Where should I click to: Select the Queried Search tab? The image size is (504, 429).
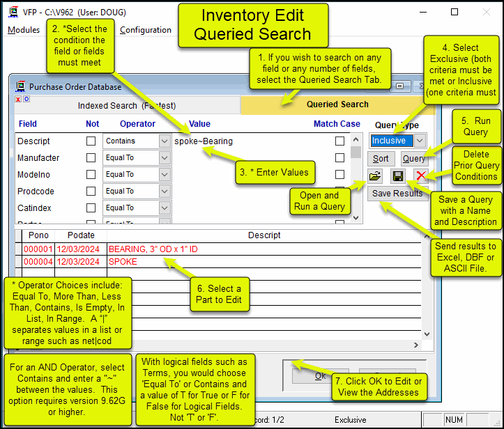pos(337,104)
